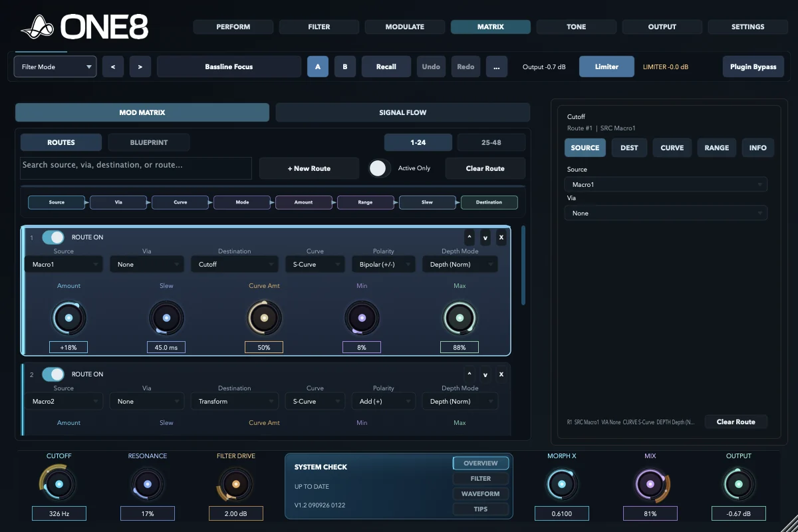Viewport: 798px width, 532px height.
Task: Click the + New Route button
Action: [309, 168]
